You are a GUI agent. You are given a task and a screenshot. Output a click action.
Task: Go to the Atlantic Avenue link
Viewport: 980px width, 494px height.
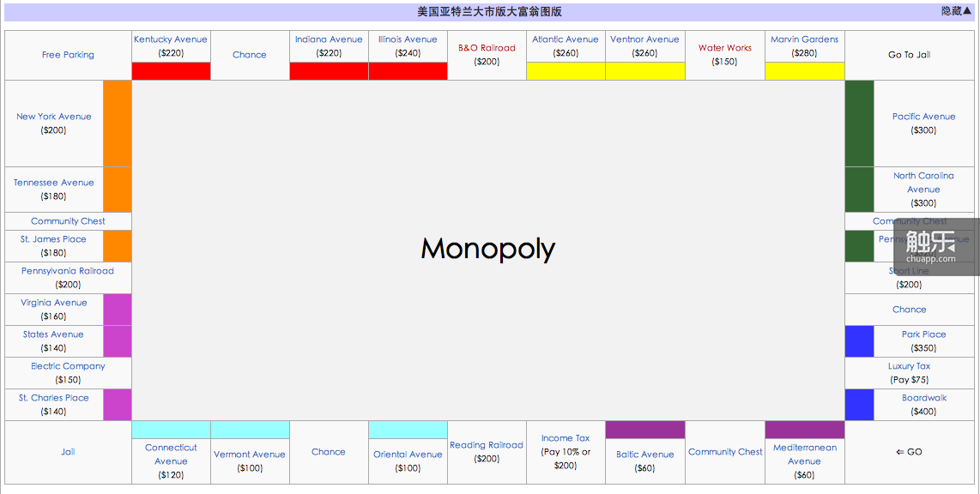click(566, 39)
